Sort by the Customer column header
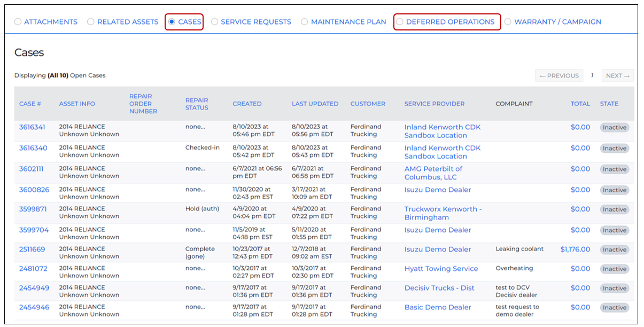 coord(368,104)
